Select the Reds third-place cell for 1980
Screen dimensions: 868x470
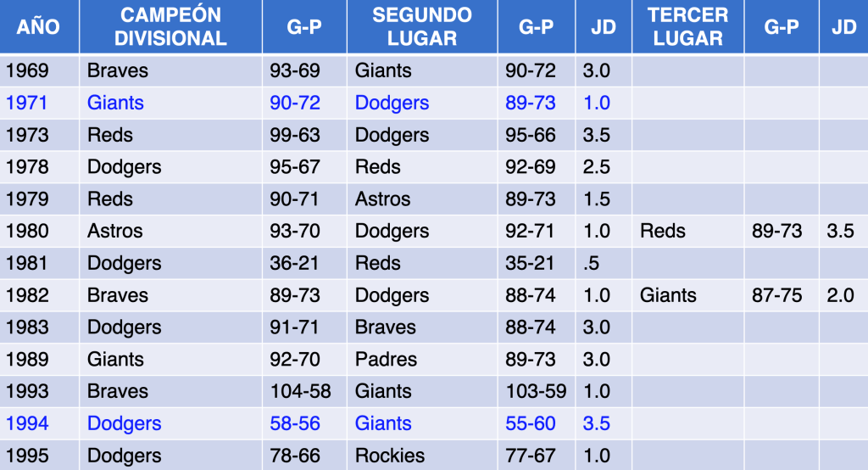tap(663, 231)
